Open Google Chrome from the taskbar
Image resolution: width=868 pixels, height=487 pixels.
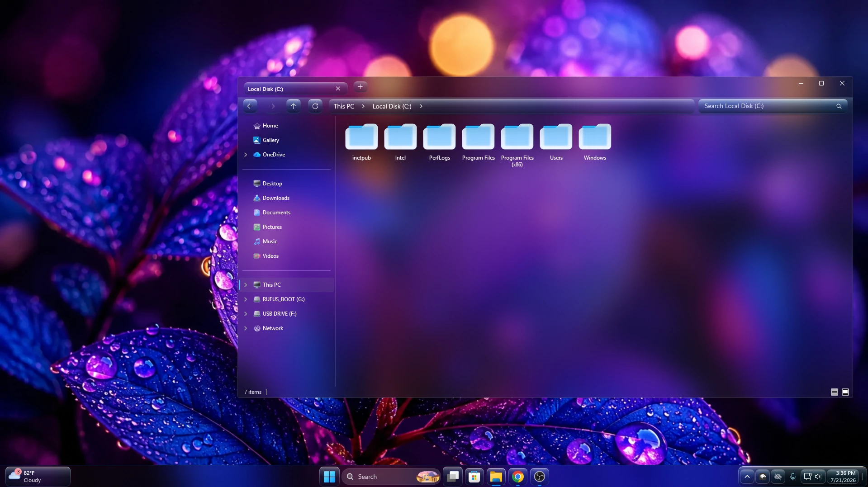[518, 477]
